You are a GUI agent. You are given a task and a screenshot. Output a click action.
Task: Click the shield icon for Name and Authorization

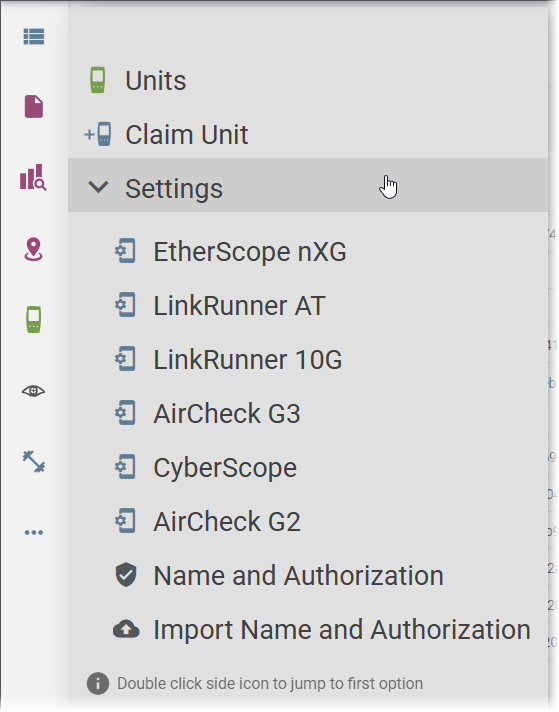(126, 575)
